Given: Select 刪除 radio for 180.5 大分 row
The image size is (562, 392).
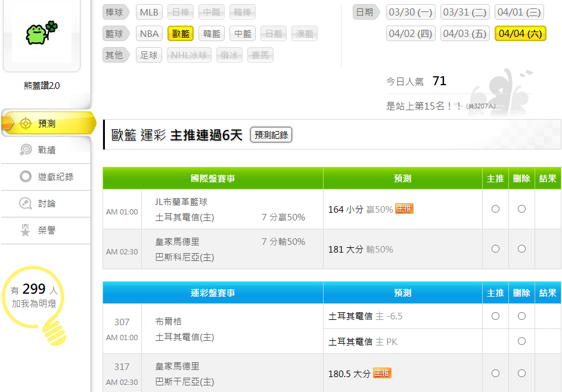Looking at the screenshot, I should point(521,374).
